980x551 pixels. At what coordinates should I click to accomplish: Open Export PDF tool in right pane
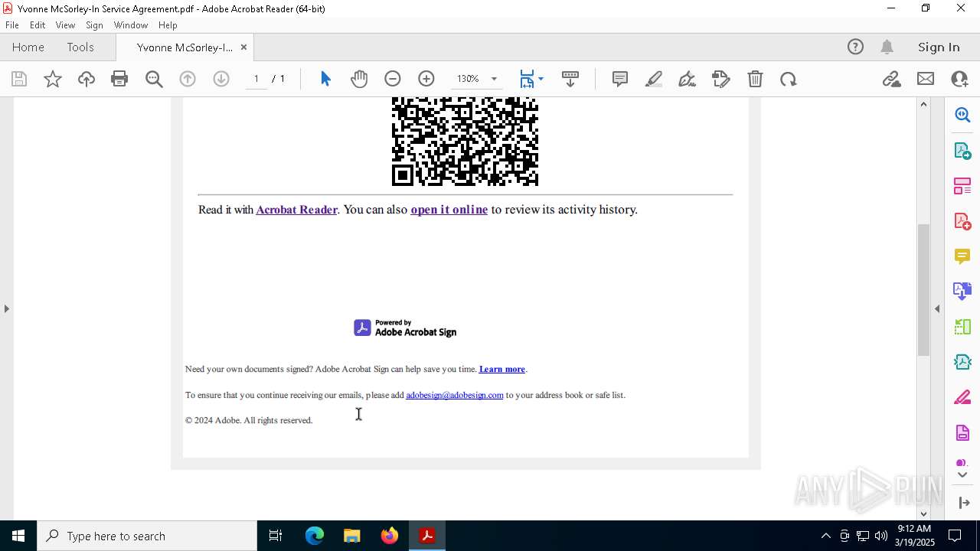(962, 151)
